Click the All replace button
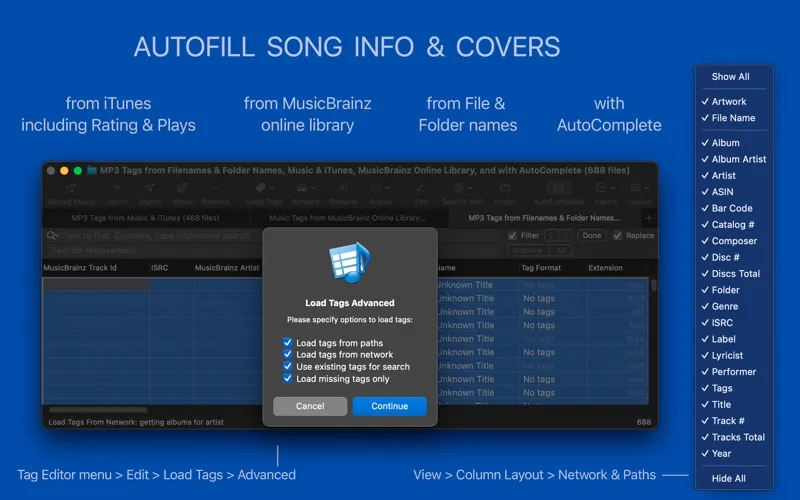800x500 pixels. [x=561, y=250]
